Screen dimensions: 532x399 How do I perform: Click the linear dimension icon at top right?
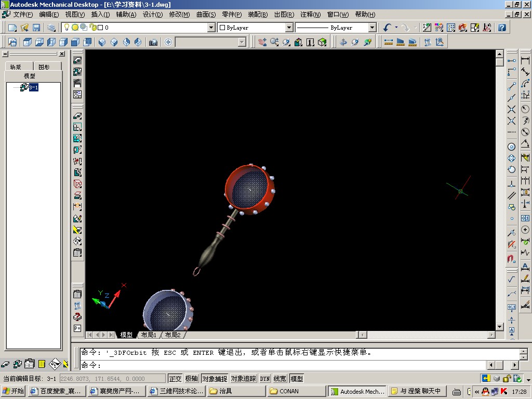pos(525,61)
